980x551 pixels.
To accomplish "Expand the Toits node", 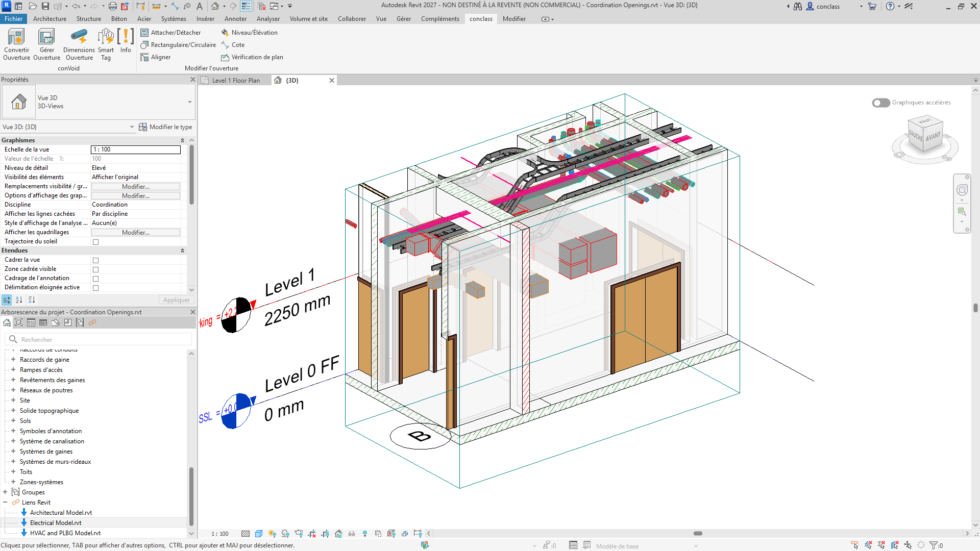I will [x=13, y=472].
